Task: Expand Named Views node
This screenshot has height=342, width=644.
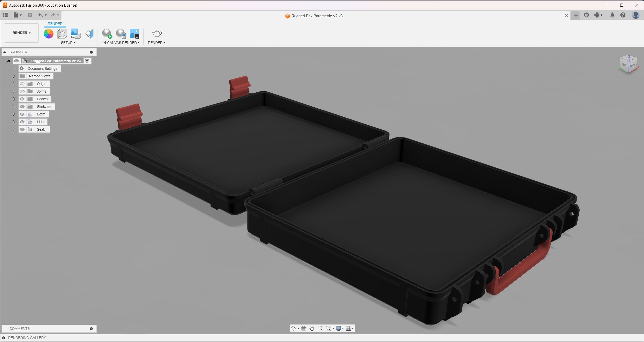Action: point(14,76)
